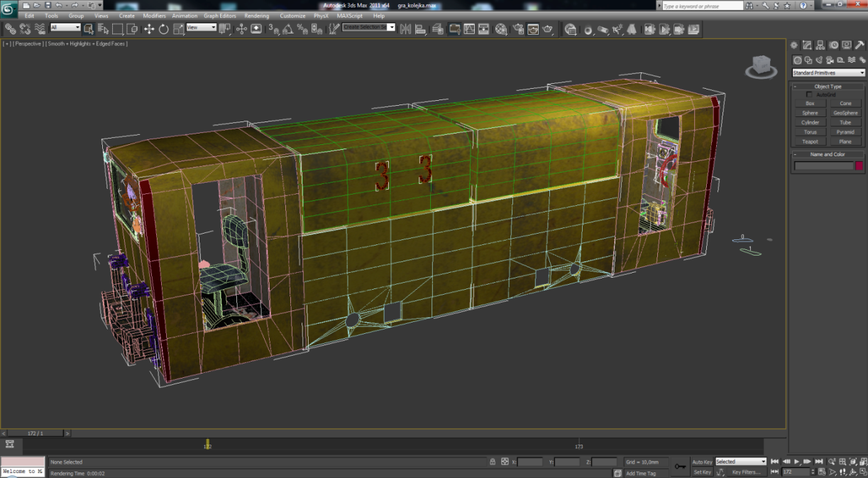The image size is (868, 478).
Task: Toggle the 3D Snaps button
Action: click(x=273, y=29)
